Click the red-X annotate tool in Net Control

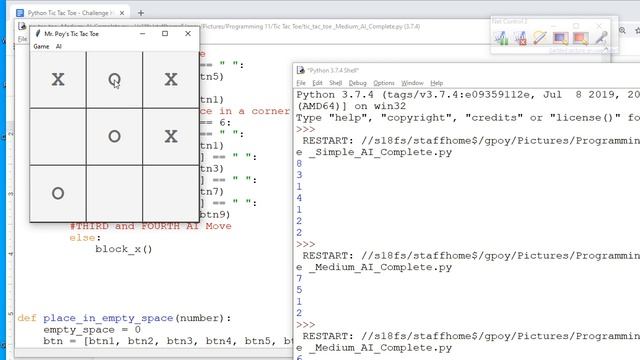pyautogui.click(x=520, y=38)
